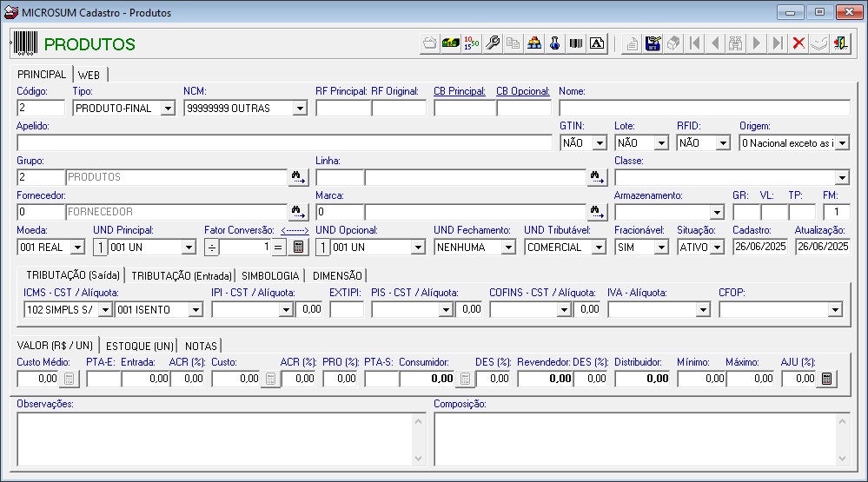The image size is (868, 482).
Task: Open the ESTOQUE (UN) tab
Action: click(139, 346)
